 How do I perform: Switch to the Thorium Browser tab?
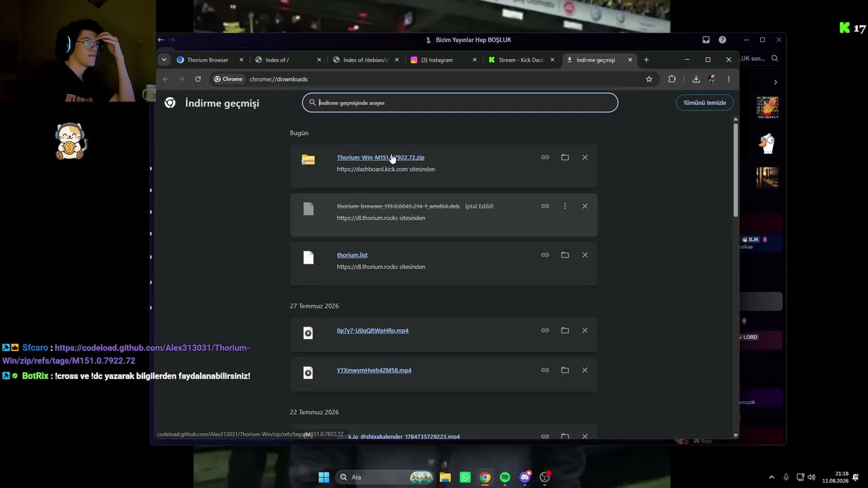208,60
